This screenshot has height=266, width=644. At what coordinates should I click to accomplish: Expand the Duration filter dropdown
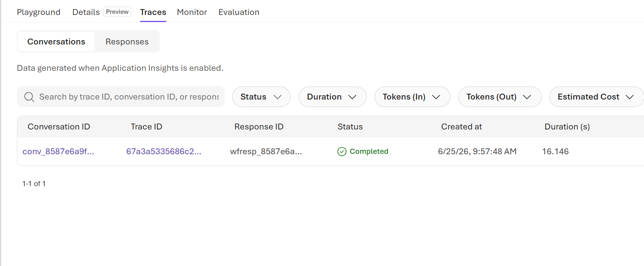[x=332, y=97]
